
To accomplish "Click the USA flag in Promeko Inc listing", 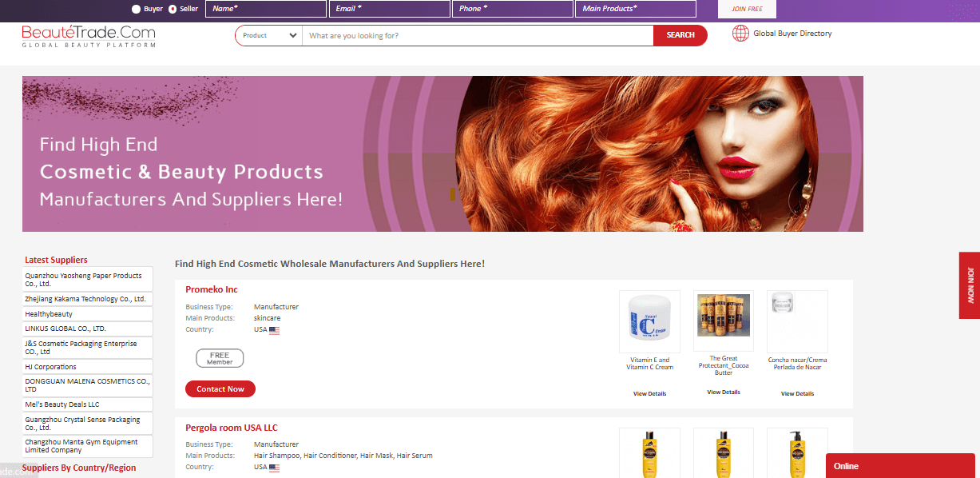I will click(x=274, y=329).
